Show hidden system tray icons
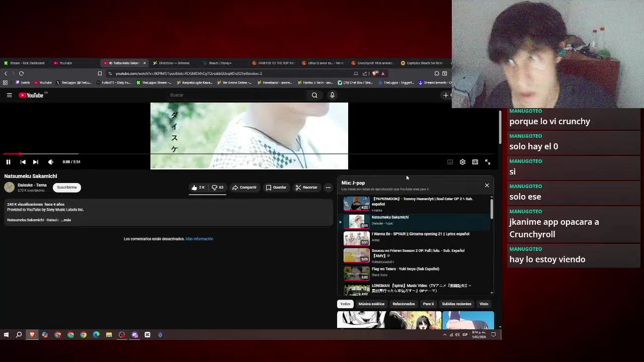The width and height of the screenshot is (644, 362). (444, 335)
